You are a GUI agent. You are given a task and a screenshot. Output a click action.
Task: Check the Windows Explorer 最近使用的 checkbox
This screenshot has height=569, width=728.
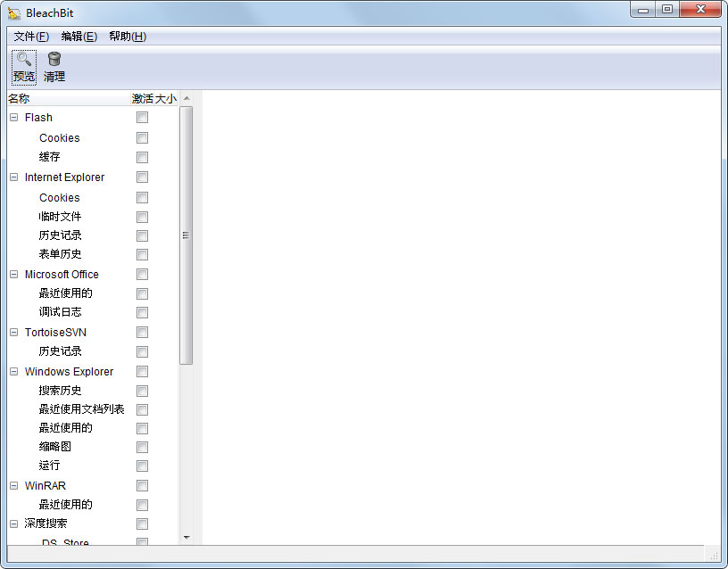[x=142, y=428]
